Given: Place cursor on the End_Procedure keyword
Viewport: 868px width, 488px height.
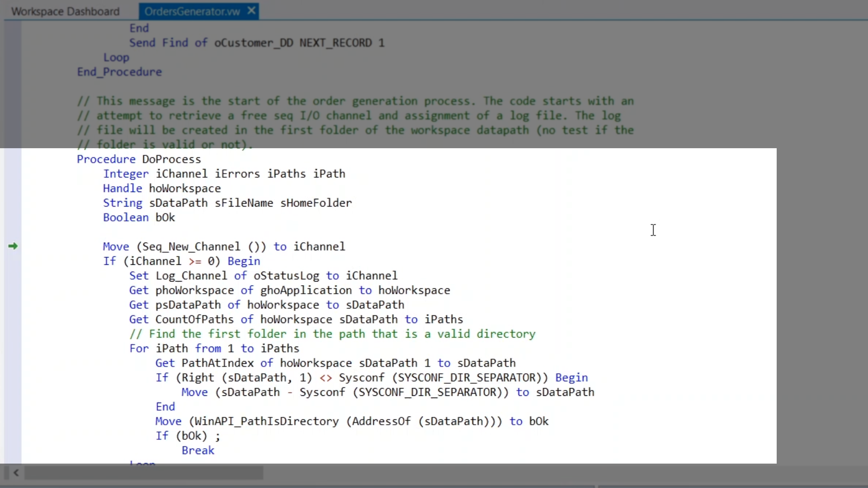Looking at the screenshot, I should tap(119, 72).
